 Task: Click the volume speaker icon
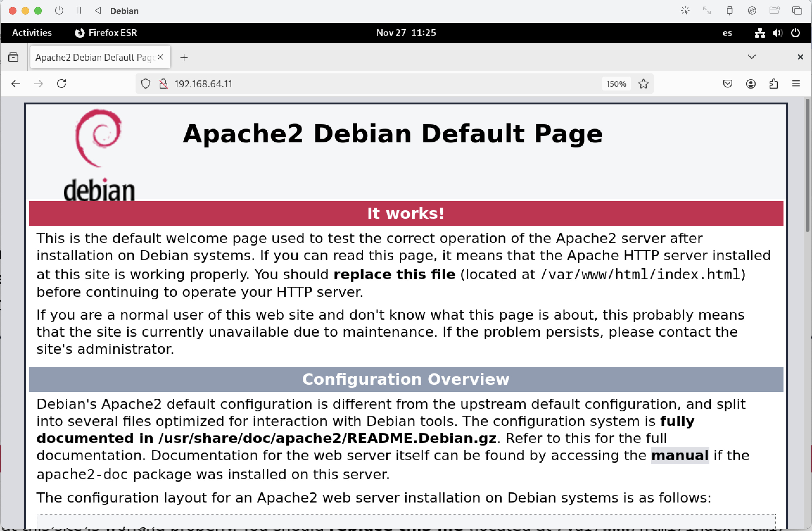point(777,33)
